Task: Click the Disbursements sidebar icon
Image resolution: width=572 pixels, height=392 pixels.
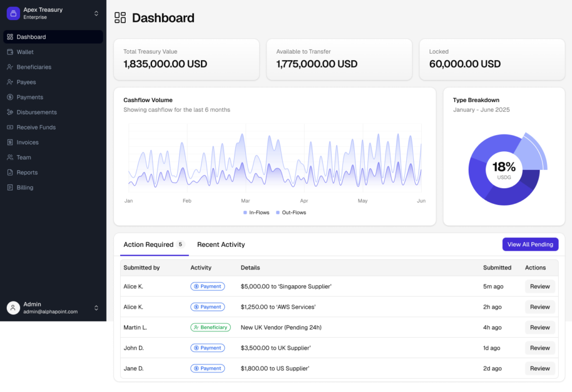Action: [x=10, y=112]
